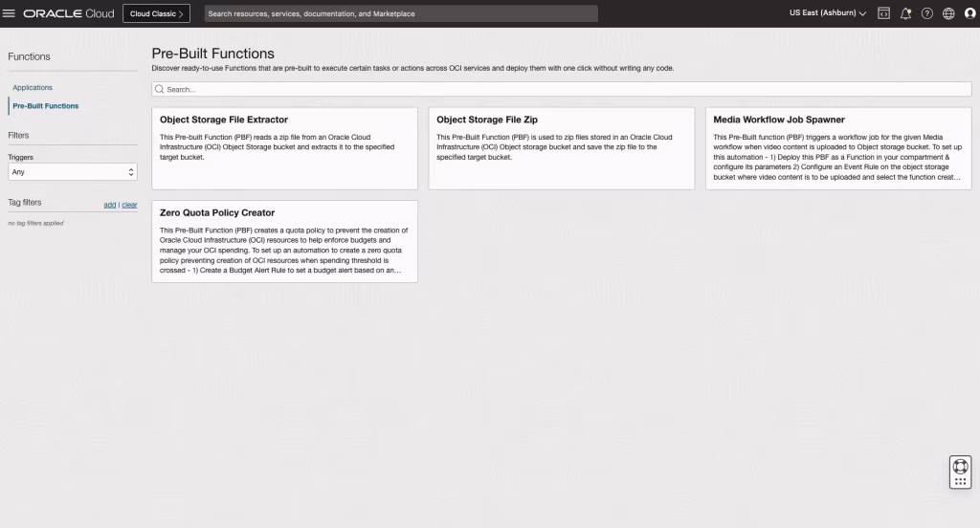Image resolution: width=980 pixels, height=528 pixels.
Task: Click the Pre-Built Functions page title
Action: point(213,54)
